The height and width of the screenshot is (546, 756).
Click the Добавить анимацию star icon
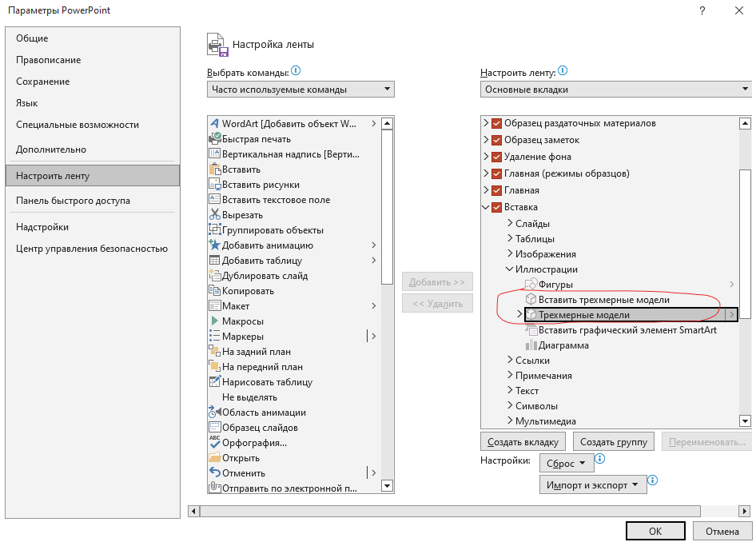pos(214,245)
